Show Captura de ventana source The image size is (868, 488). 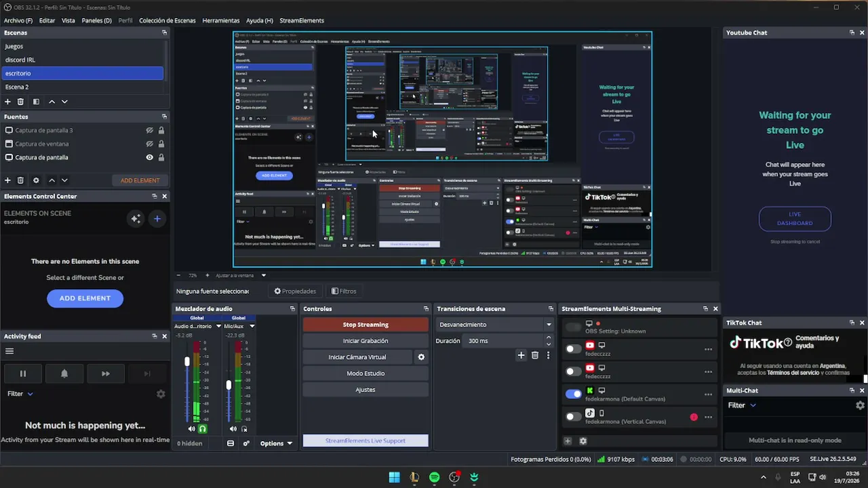(x=149, y=144)
